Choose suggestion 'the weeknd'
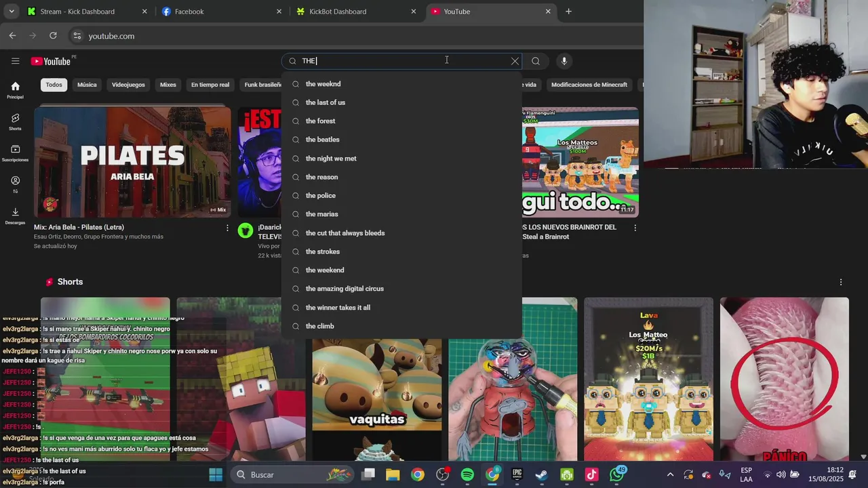 [x=401, y=84]
